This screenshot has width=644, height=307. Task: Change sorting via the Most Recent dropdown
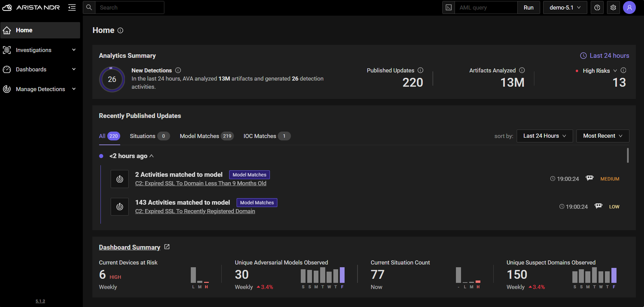[603, 136]
